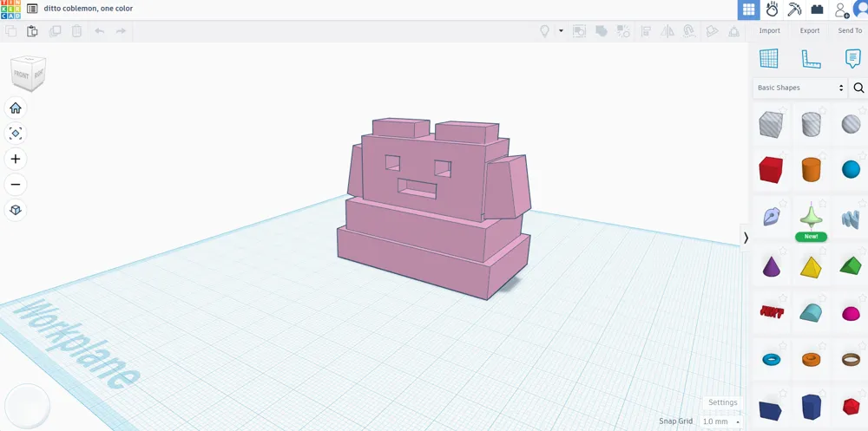Viewport: 868px width, 431px height.
Task: Select the pink ditto model
Action: click(435, 207)
